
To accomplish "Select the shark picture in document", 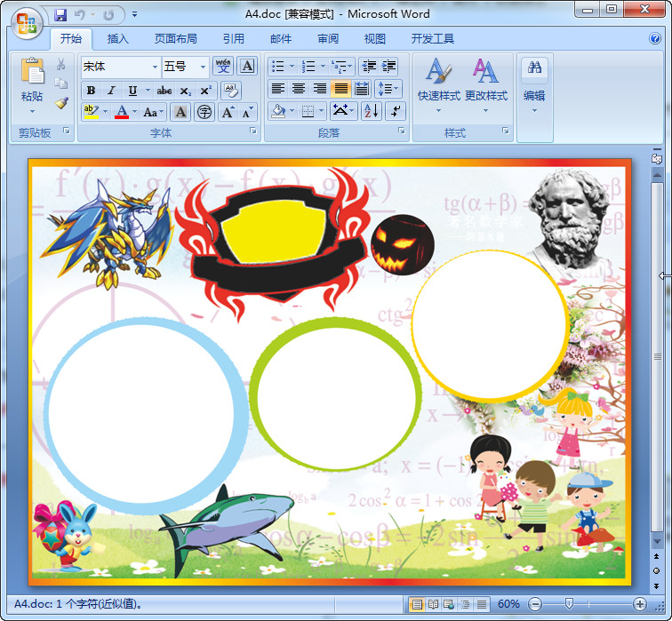I will [x=228, y=529].
